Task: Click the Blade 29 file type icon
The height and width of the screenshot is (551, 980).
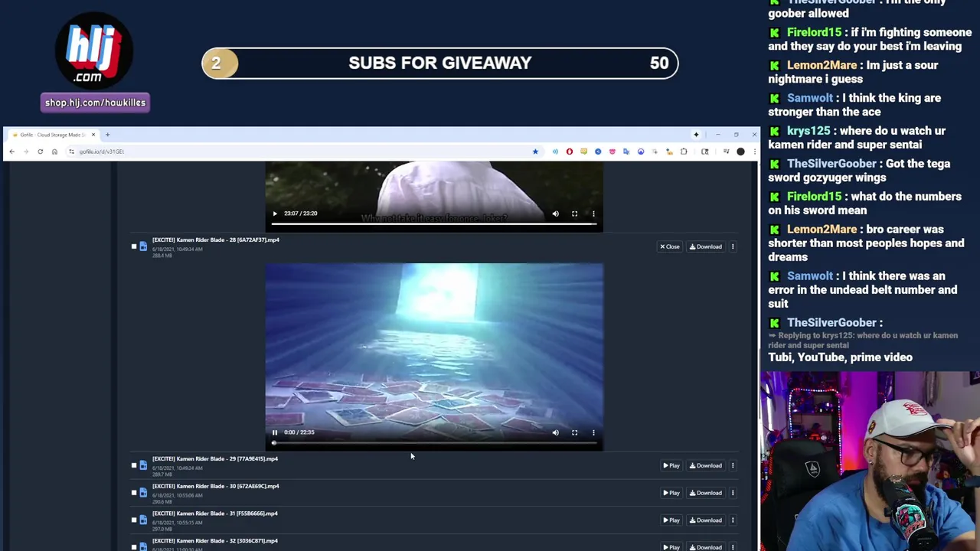Action: point(143,465)
